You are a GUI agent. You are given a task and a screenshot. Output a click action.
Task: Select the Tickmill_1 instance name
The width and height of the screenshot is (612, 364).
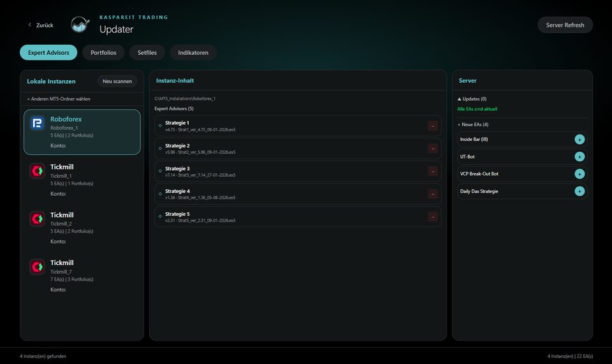[x=61, y=176]
